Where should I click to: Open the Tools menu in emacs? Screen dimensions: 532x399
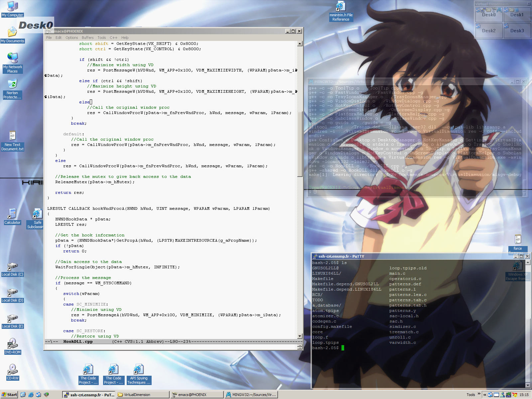point(101,38)
